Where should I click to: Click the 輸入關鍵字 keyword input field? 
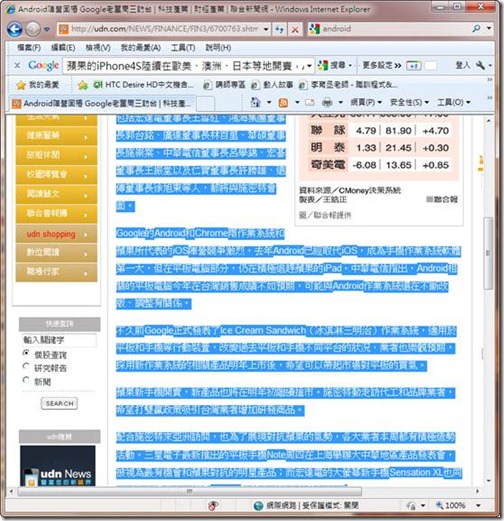(x=59, y=340)
